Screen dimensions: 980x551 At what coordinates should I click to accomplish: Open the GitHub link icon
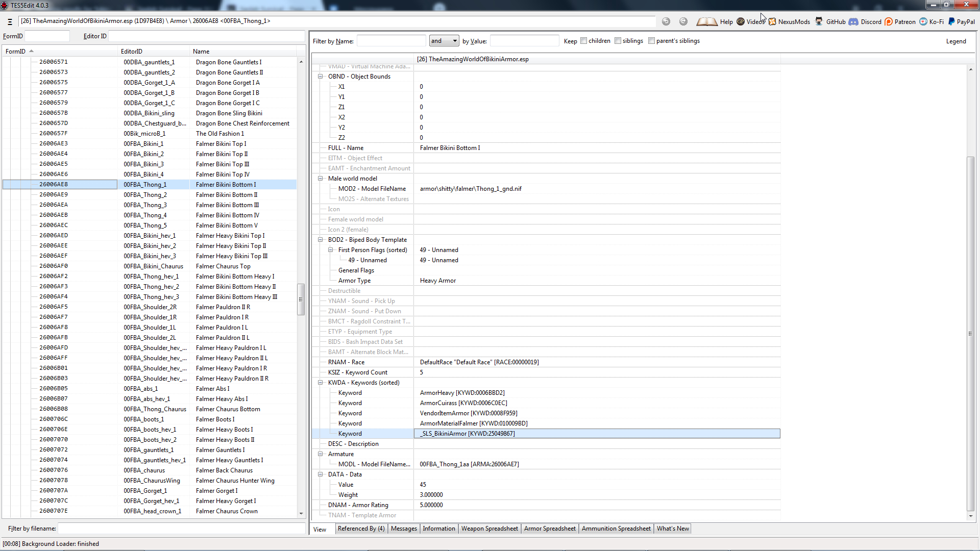coord(819,21)
